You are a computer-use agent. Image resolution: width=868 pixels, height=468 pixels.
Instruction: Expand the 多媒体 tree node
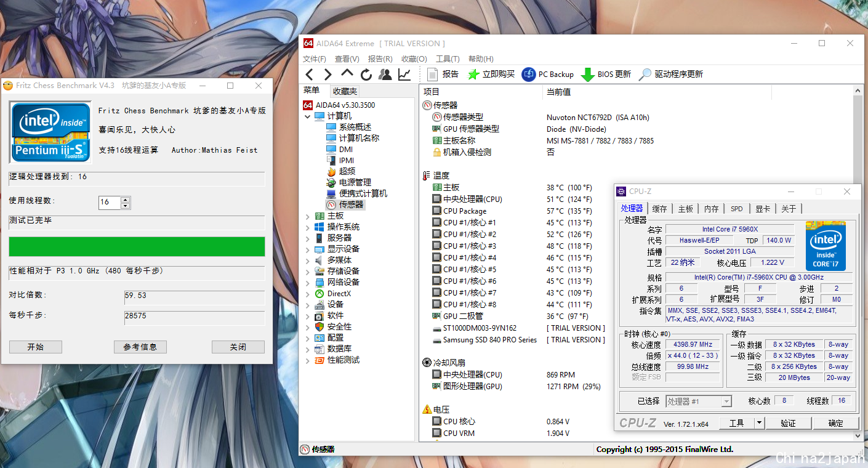point(308,260)
